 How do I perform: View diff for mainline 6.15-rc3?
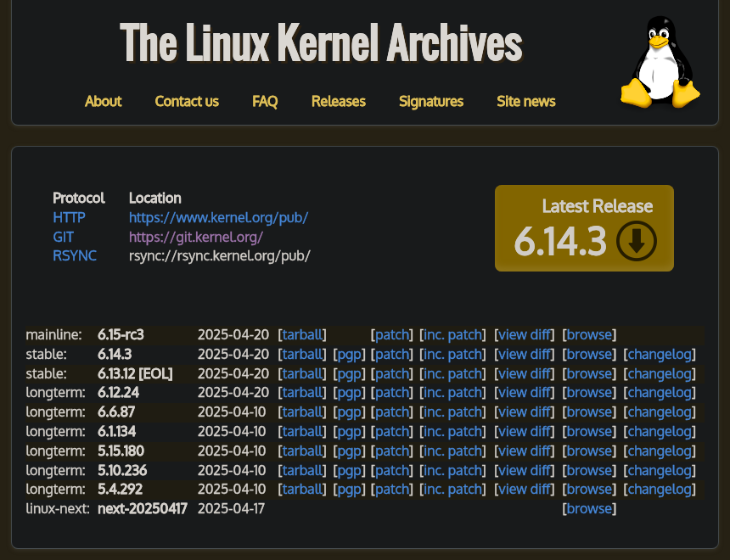point(525,334)
